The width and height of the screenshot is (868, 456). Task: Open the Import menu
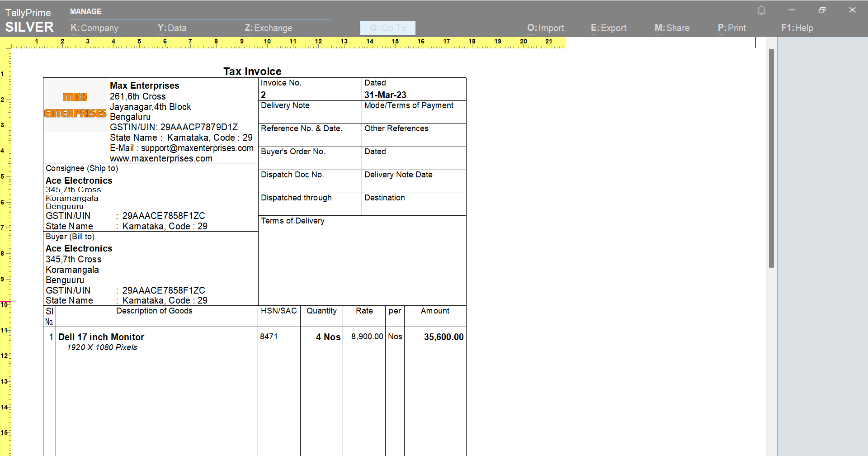(x=545, y=28)
